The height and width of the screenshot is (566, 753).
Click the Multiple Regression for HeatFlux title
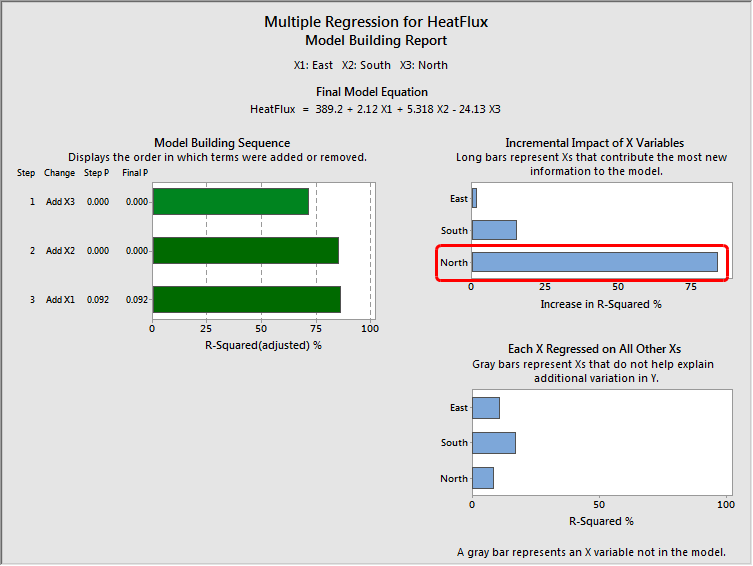point(376,21)
